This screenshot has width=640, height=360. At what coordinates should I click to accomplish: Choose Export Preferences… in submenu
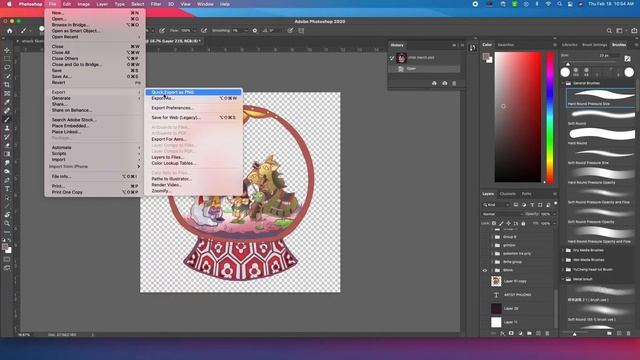(193, 108)
